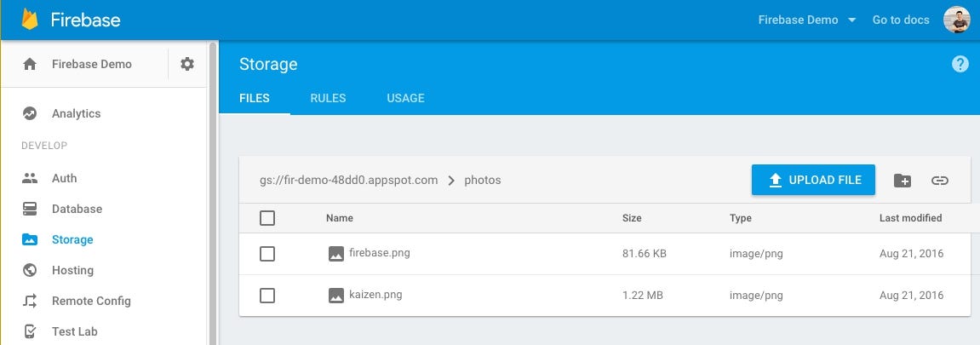Click the photos breadcrumb folder
Image resolution: width=980 pixels, height=345 pixels.
coord(483,181)
